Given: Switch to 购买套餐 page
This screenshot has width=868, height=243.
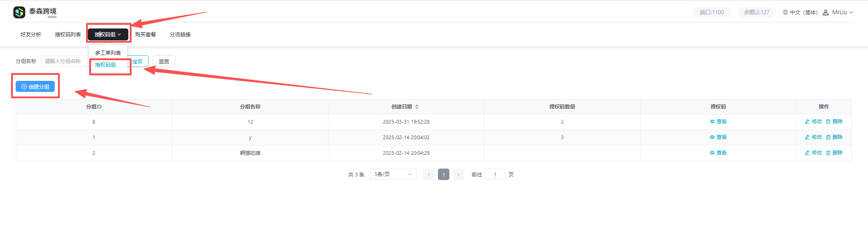Looking at the screenshot, I should 145,34.
